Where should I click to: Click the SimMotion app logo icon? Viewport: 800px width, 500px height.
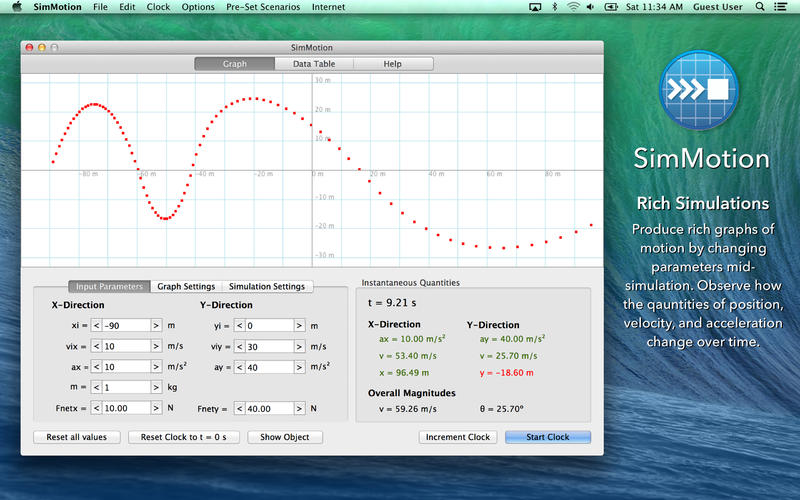(x=698, y=90)
